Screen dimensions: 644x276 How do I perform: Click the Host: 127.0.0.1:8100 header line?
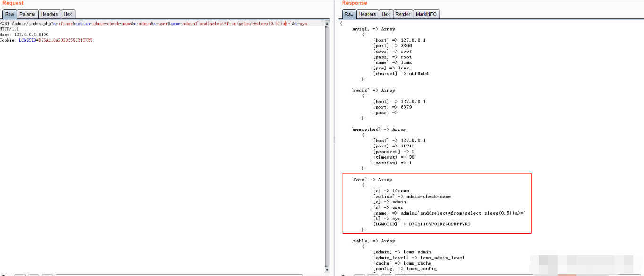[x=24, y=34]
